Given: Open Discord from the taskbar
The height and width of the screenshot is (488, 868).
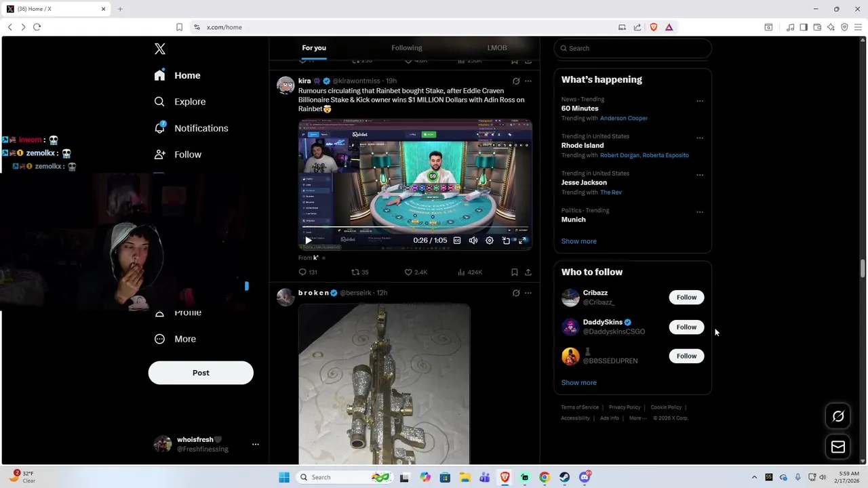Looking at the screenshot, I should click(x=585, y=477).
